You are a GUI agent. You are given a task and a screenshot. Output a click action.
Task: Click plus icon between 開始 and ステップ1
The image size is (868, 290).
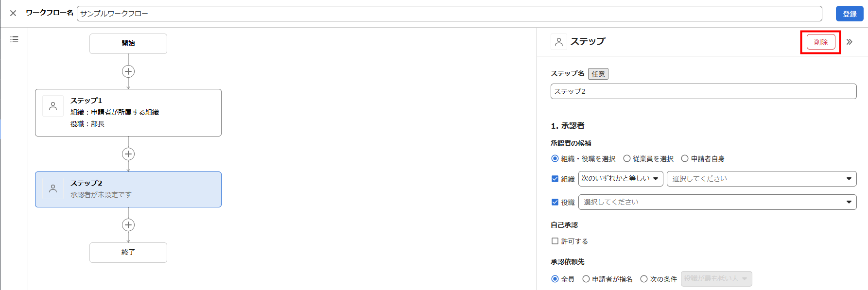click(x=128, y=71)
